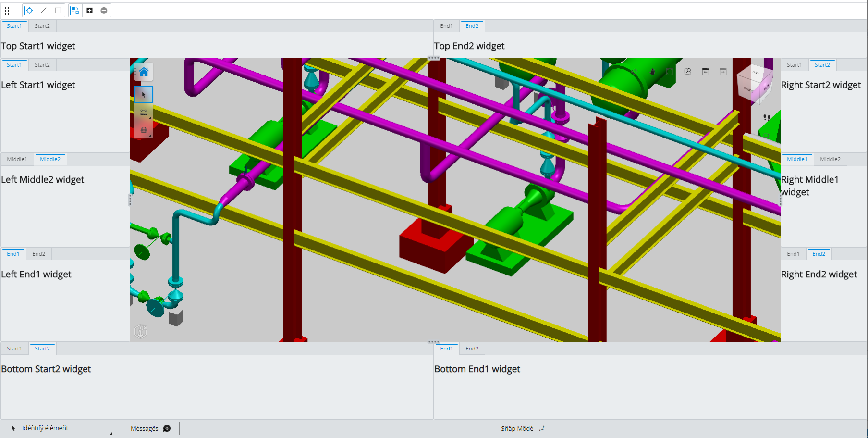The image size is (868, 438).
Task: Activate the Pan view hand tool
Action: (652, 72)
